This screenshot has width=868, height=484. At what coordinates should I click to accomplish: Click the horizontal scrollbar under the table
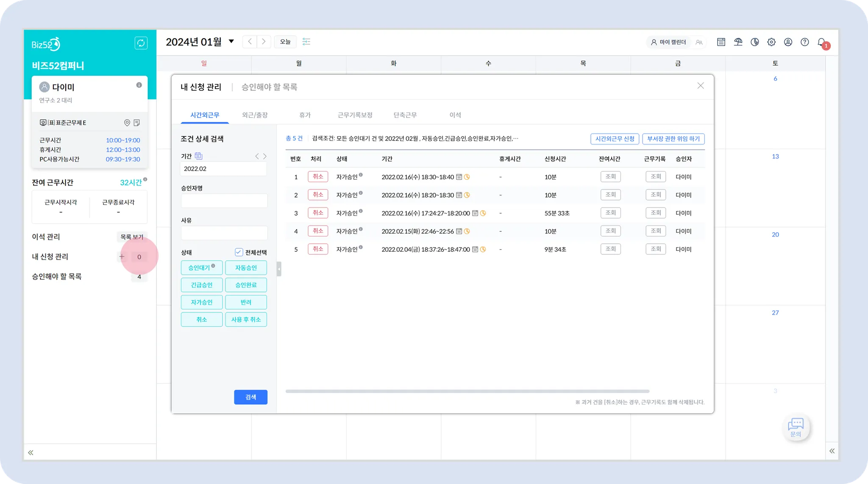467,391
